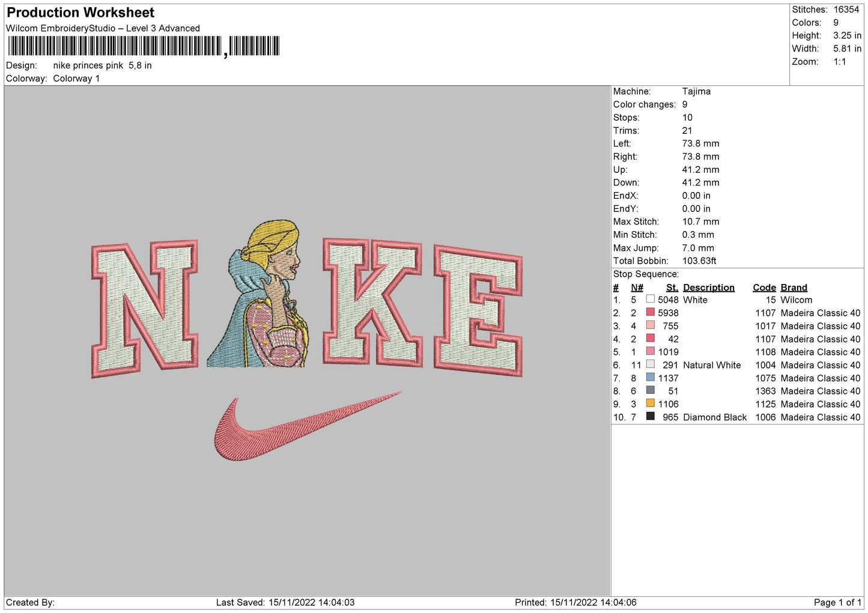Click the Natural White color swatch

click(650, 364)
